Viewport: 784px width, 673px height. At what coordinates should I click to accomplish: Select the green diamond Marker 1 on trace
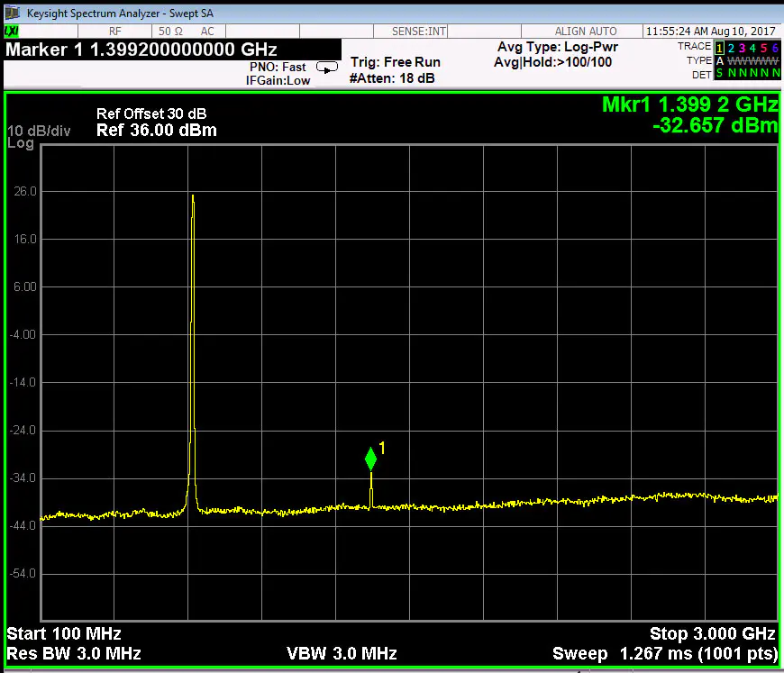pos(370,459)
